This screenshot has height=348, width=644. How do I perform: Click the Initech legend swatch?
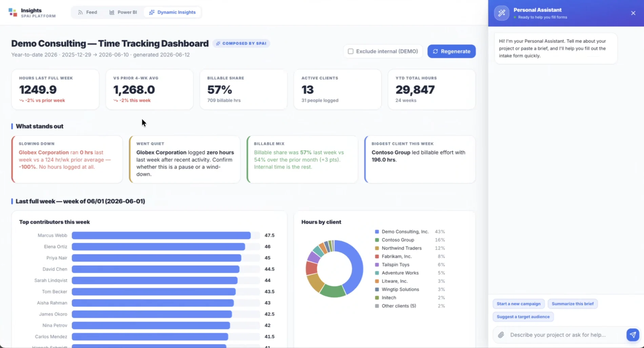[x=377, y=298]
